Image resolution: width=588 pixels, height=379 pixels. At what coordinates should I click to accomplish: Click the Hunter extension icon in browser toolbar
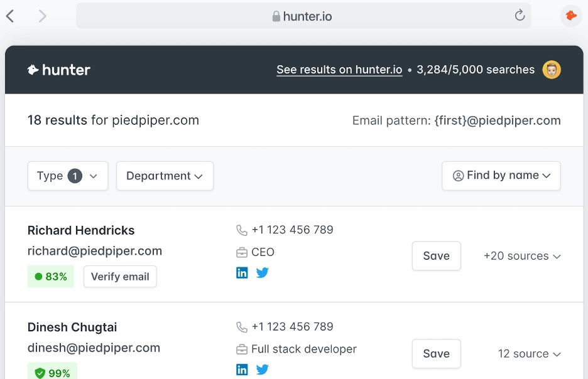click(x=569, y=15)
